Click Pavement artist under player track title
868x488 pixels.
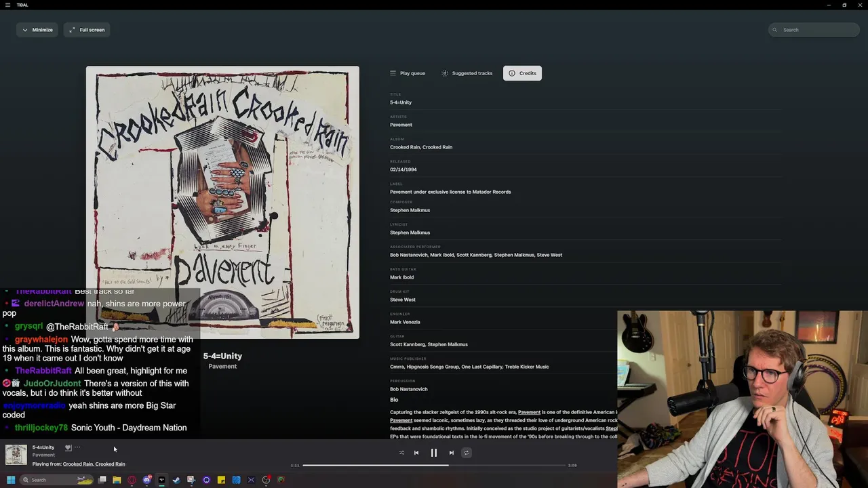pos(43,455)
